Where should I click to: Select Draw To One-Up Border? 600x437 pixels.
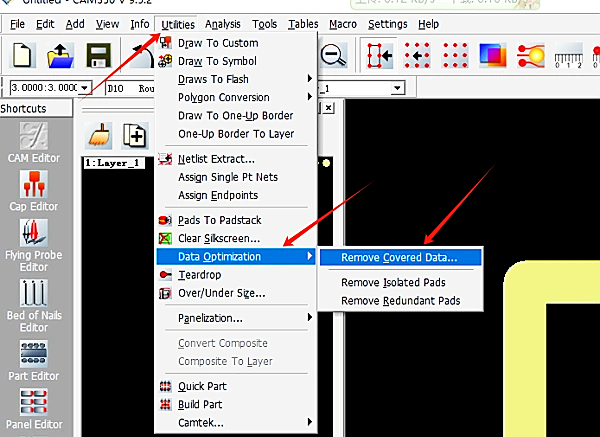pyautogui.click(x=236, y=116)
